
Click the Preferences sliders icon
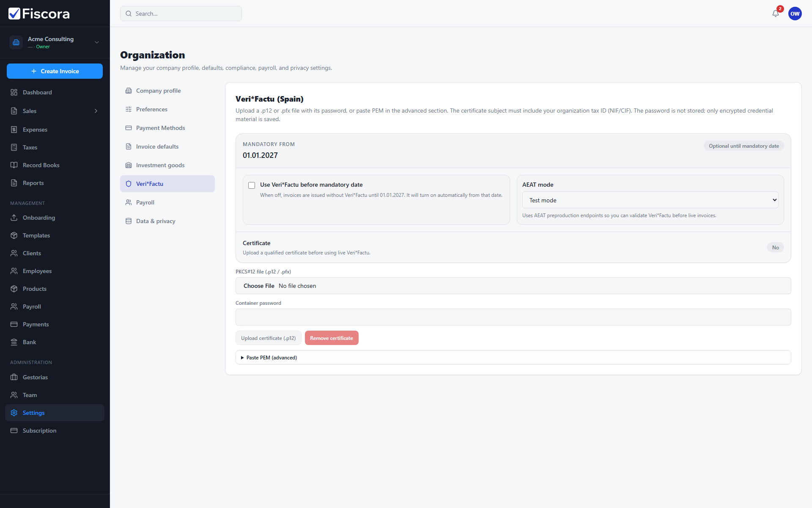click(x=129, y=109)
